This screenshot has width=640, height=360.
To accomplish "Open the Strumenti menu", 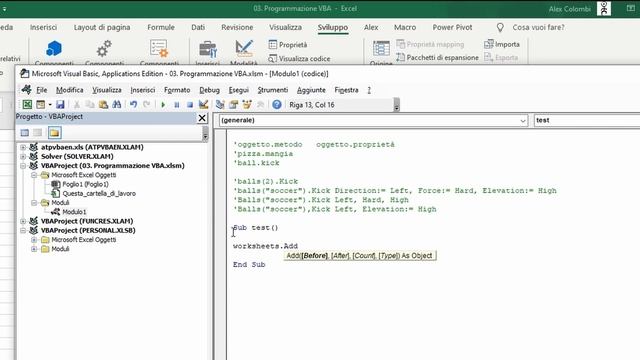I will 273,90.
